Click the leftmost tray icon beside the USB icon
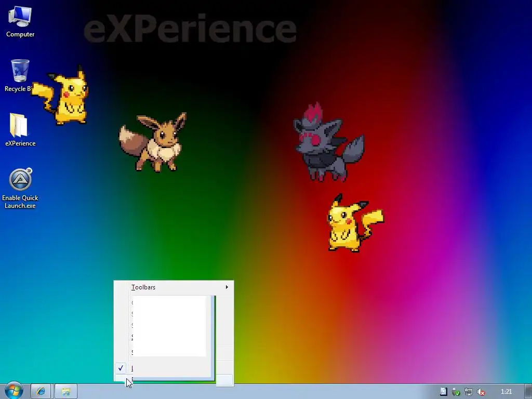532x399 pixels. [443, 392]
